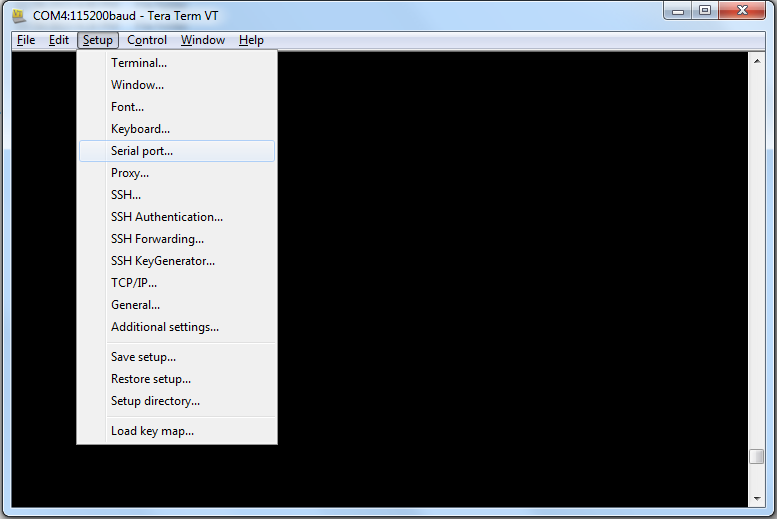
Task: Choose General... setup entry
Action: (x=177, y=305)
